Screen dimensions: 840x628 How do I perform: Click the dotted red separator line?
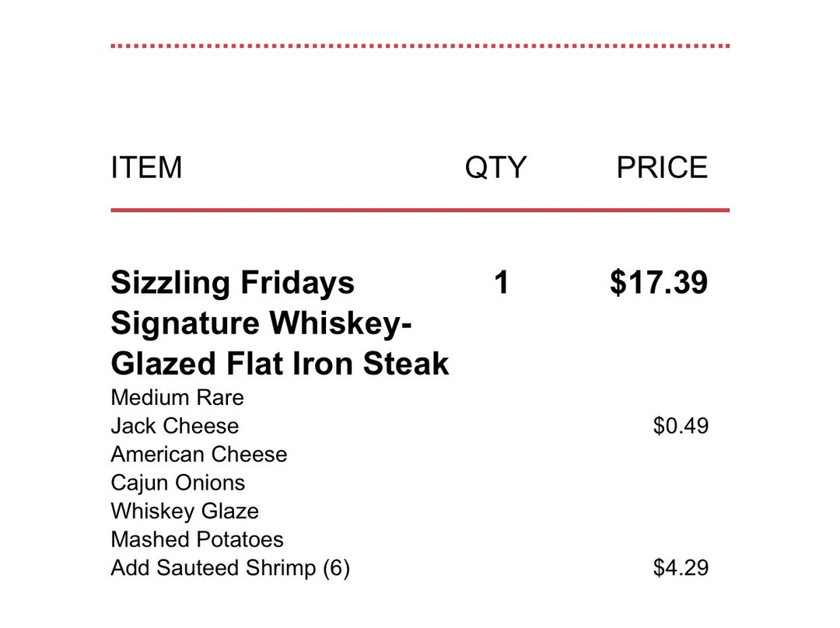click(420, 46)
